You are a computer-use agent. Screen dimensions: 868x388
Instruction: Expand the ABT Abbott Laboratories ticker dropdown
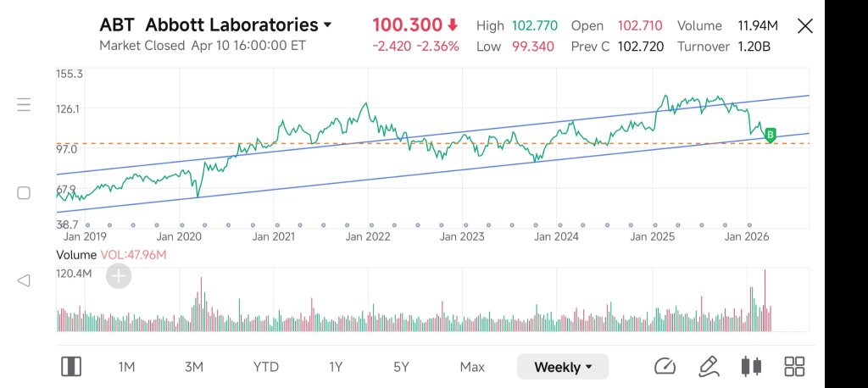tap(215, 25)
